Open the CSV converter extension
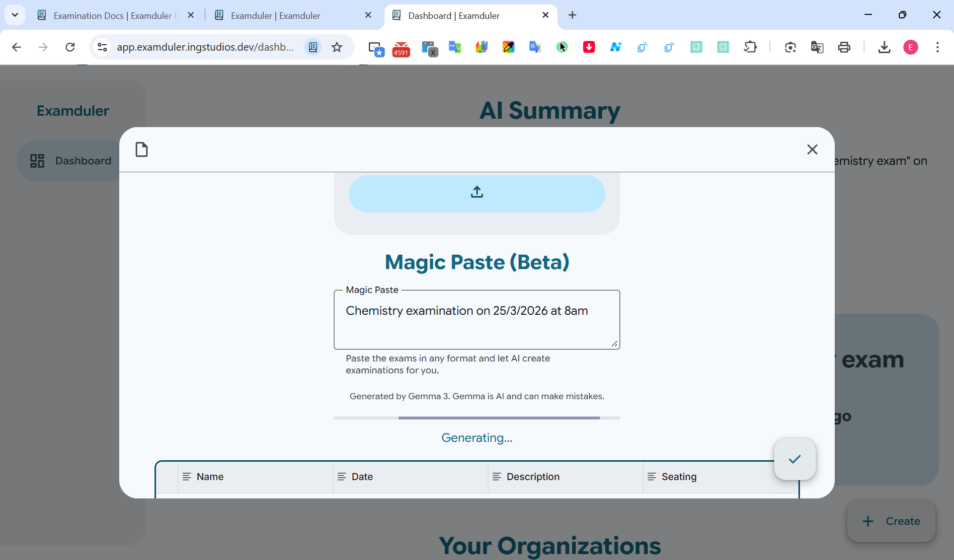This screenshot has height=560, width=954. pyautogui.click(x=455, y=47)
